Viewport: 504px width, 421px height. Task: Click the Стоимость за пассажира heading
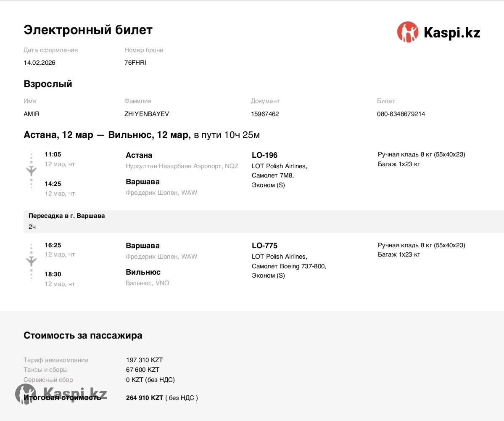coord(83,336)
